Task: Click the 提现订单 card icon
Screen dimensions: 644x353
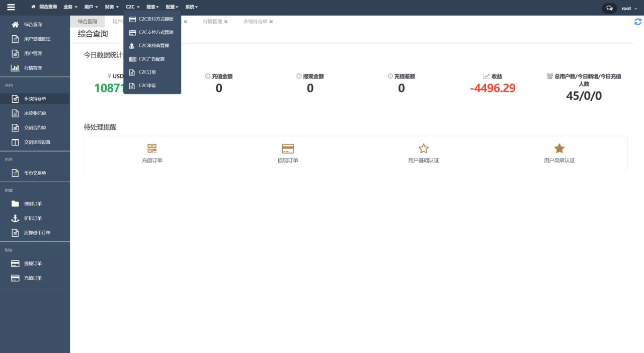Action: [288, 149]
